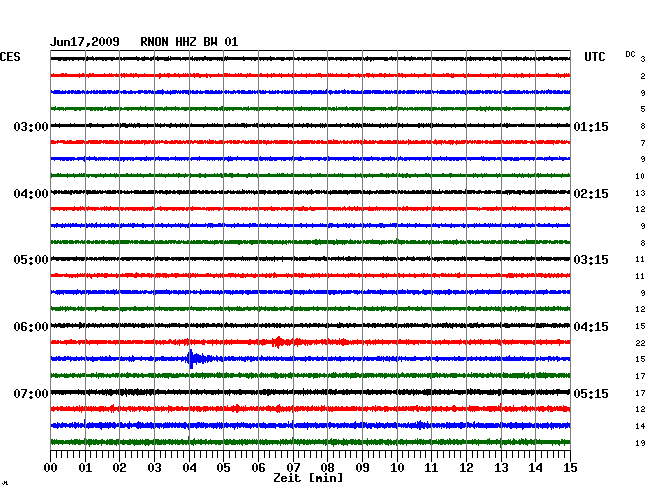Click minute 15 on the time axis

point(570,467)
